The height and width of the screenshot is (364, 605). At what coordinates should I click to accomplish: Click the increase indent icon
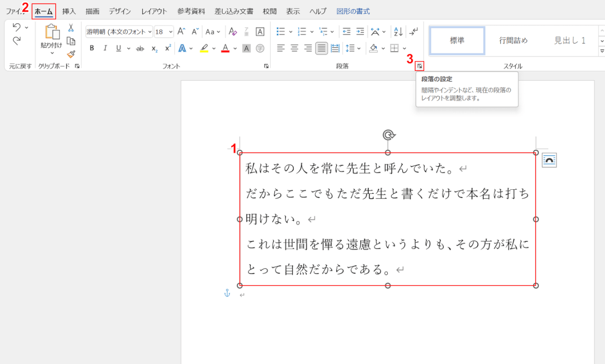point(360,31)
